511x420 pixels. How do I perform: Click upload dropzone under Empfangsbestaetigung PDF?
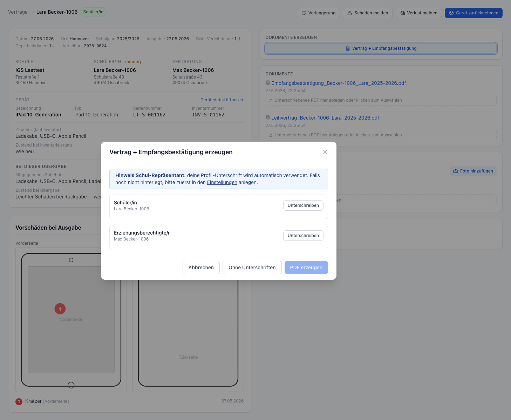coord(381,100)
